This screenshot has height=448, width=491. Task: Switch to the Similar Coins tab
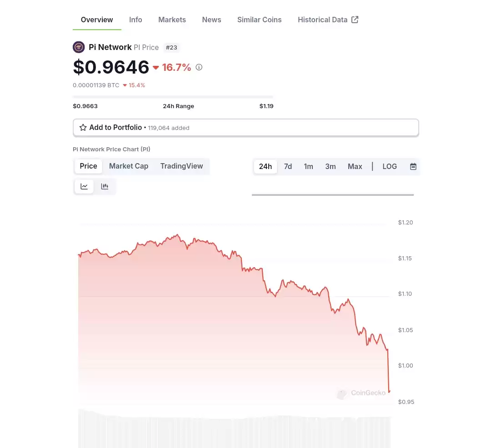[x=259, y=20]
